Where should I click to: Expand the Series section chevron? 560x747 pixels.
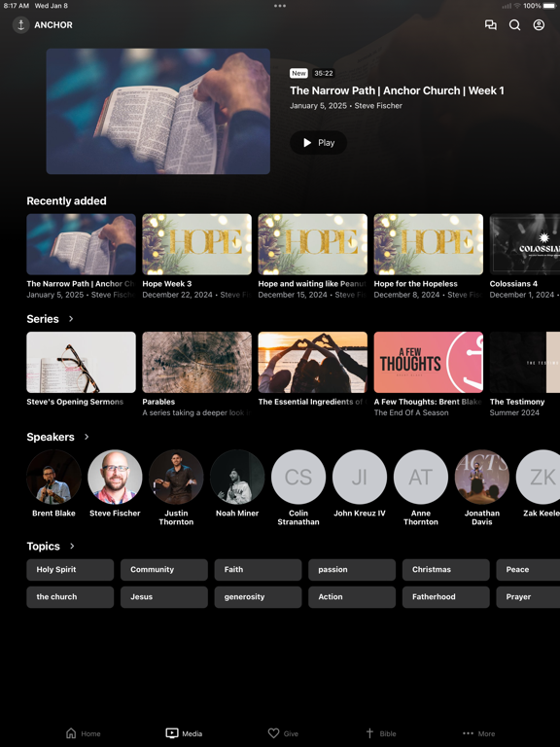pyautogui.click(x=71, y=319)
